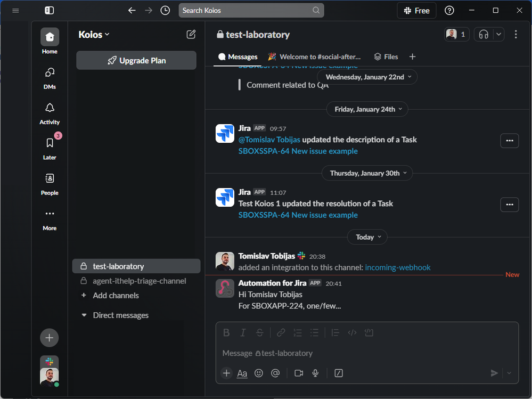532x399 pixels.
Task: Click Automation for Jira sender name
Action: [272, 283]
